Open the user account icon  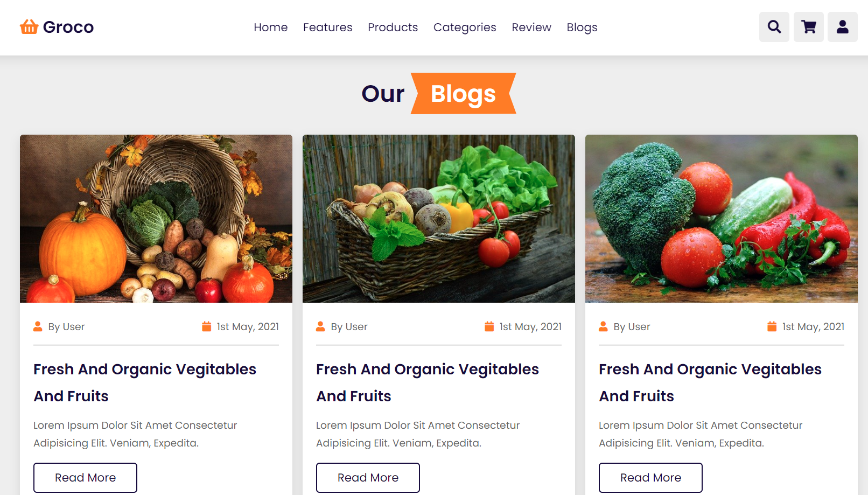[x=843, y=27]
